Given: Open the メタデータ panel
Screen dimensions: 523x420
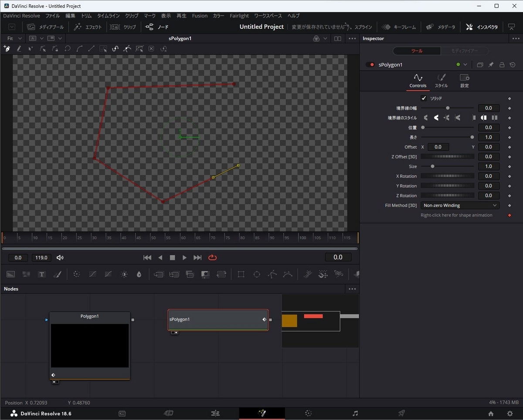Looking at the screenshot, I should (441, 27).
